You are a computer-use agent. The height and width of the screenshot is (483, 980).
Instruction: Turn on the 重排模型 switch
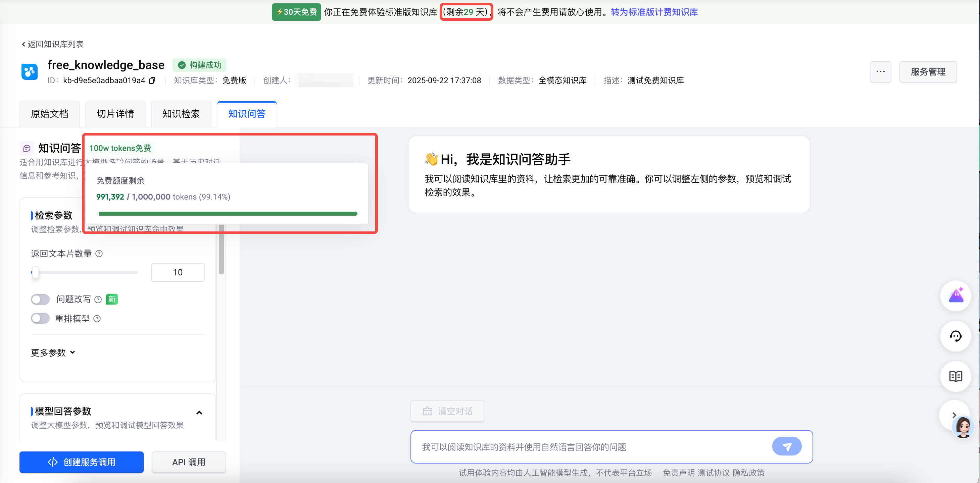40,319
